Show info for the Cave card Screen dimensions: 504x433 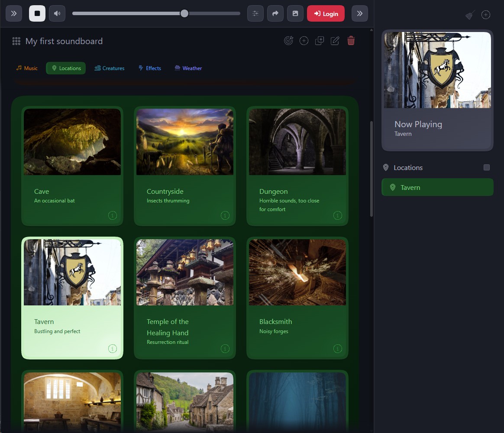(x=113, y=215)
